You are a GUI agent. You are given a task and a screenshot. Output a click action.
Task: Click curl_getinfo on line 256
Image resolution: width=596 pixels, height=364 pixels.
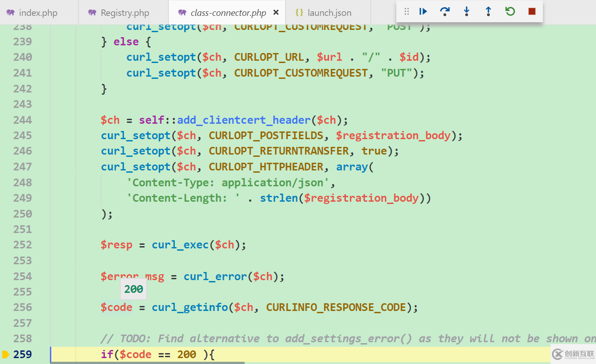pyautogui.click(x=190, y=307)
